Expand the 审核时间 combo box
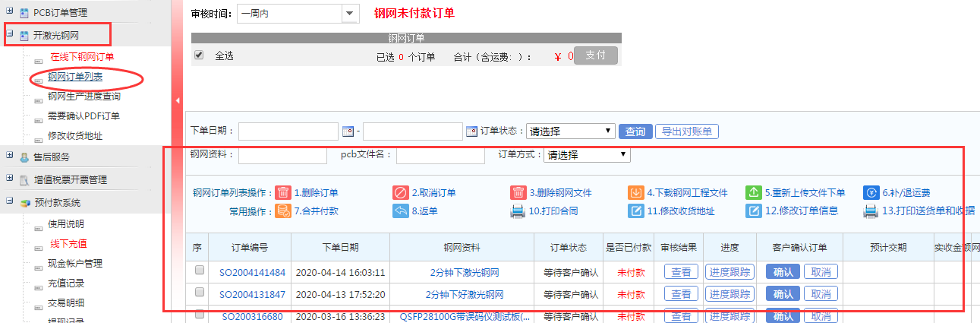 [x=349, y=13]
